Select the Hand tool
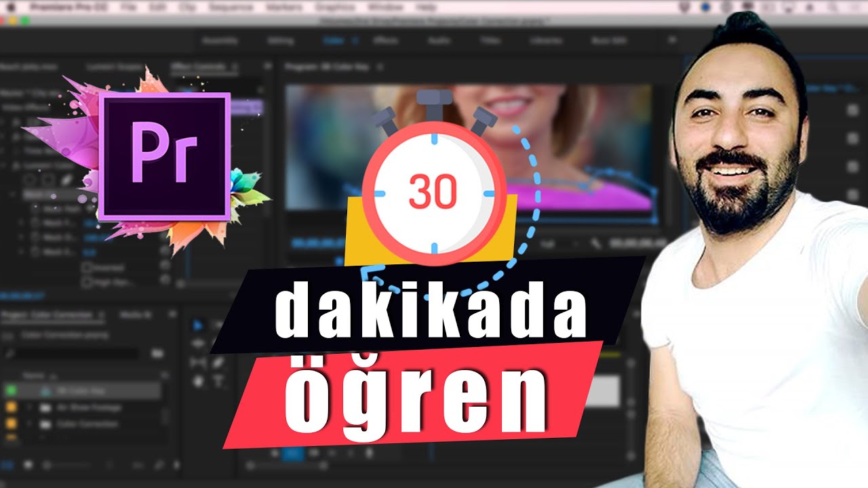 198,381
